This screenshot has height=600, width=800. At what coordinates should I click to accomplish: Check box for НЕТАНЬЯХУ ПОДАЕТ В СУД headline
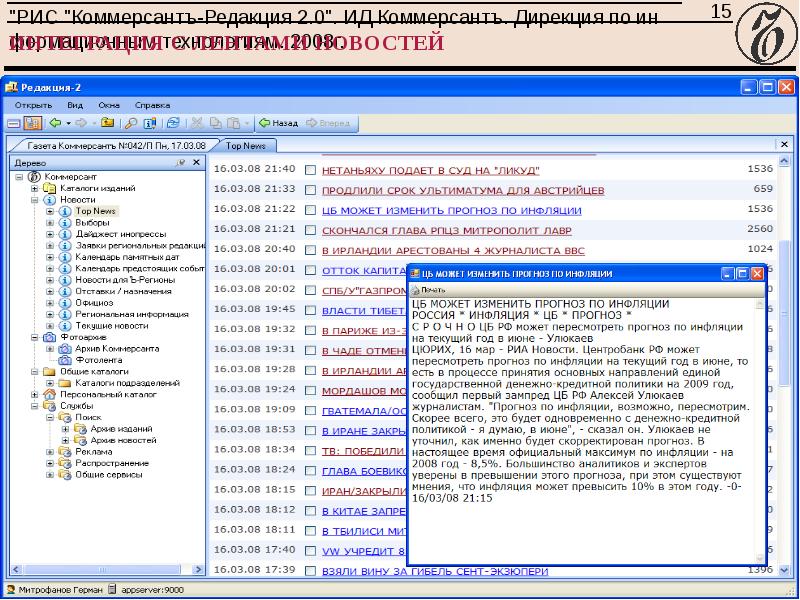[x=310, y=170]
